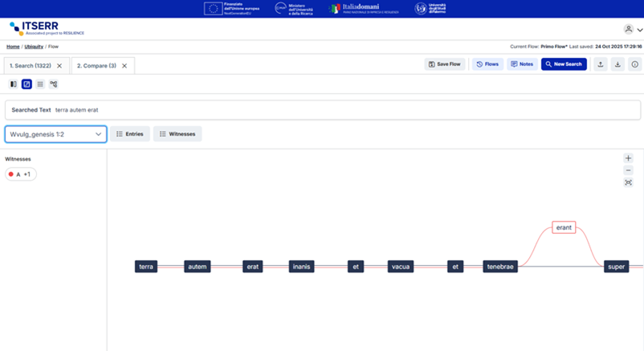Viewport: 644px width, 351px height.
Task: Open the Flows list
Action: click(487, 64)
